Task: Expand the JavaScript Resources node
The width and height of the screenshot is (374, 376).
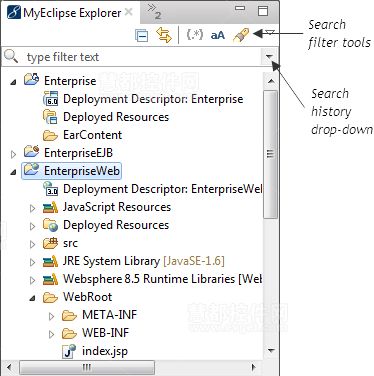Action: [x=32, y=208]
